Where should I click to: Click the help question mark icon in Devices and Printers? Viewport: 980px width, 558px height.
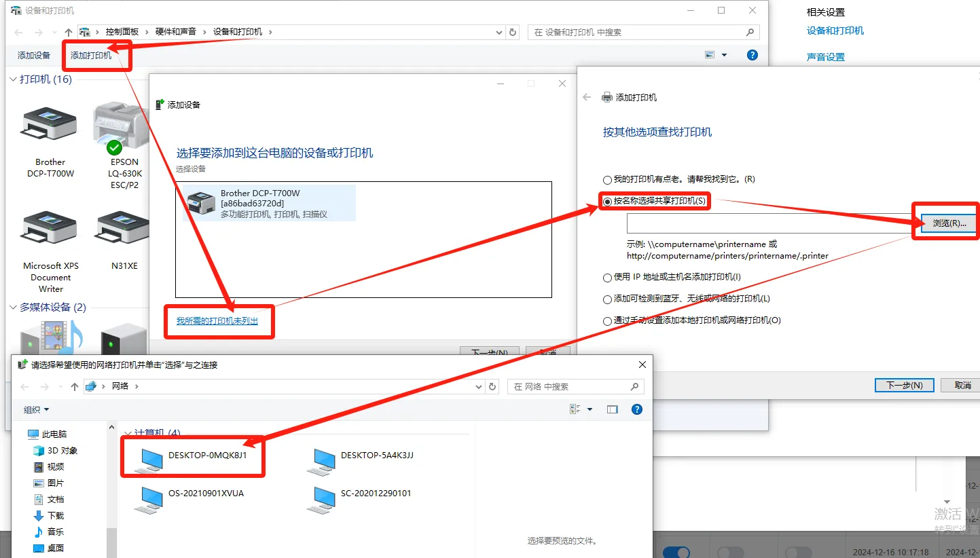(x=752, y=55)
